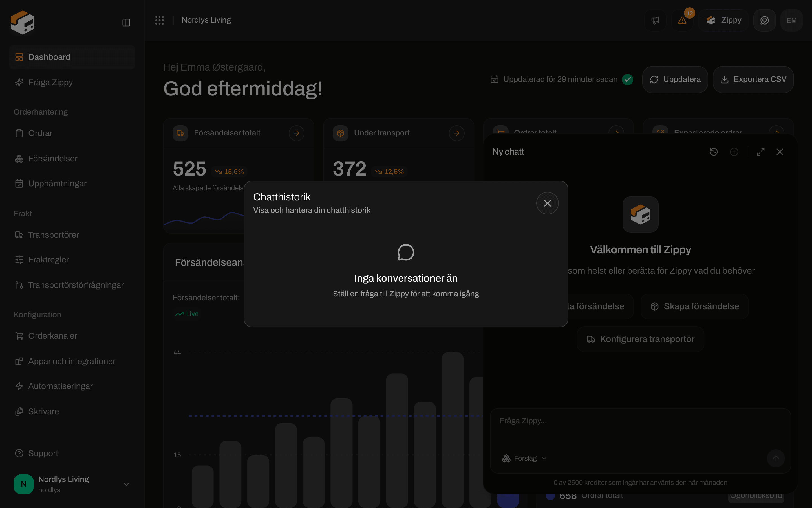This screenshot has width=812, height=508.
Task: Open Fråga Zippy in sidebar
Action: 72,82
